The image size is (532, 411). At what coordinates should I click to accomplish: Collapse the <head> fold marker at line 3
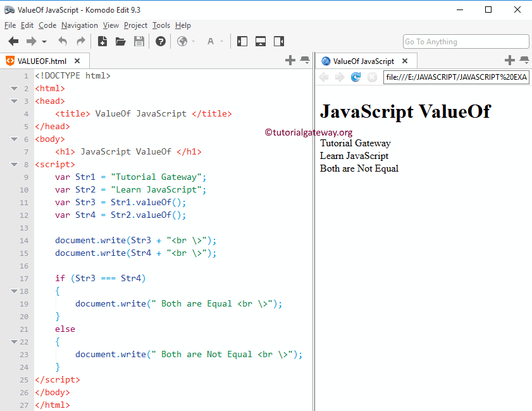point(14,101)
